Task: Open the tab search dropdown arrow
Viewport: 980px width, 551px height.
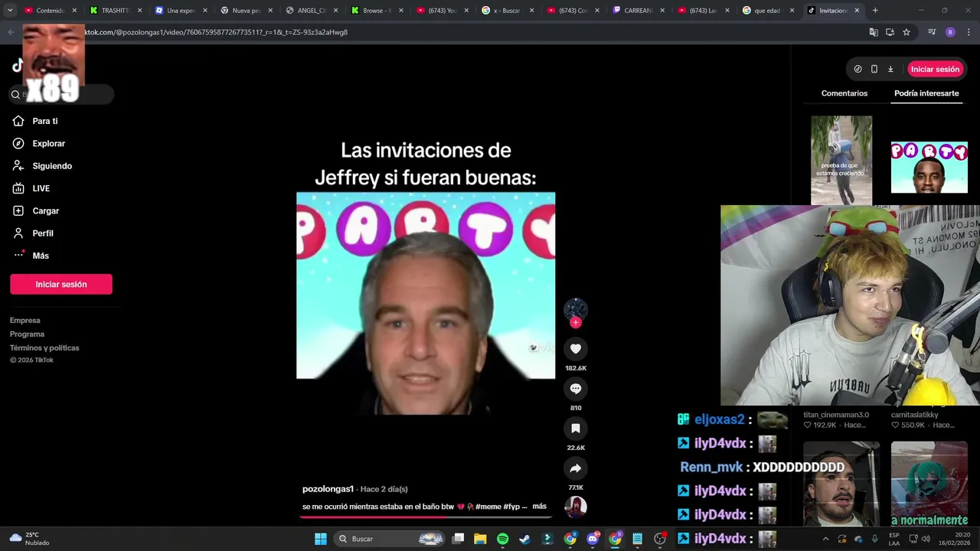Action: click(10, 11)
